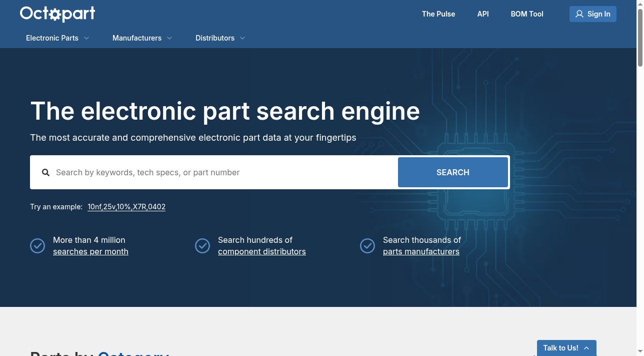Click the Search hundreds of text
644x356 pixels.
[255, 240]
